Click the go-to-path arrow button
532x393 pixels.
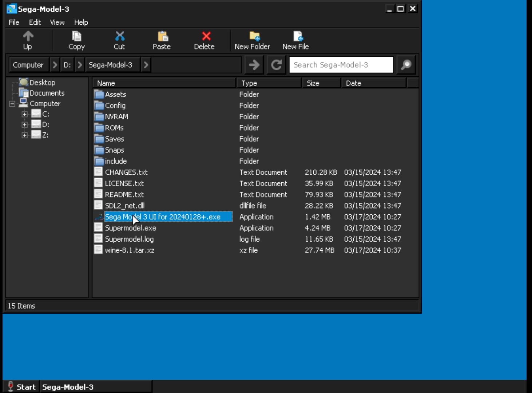254,65
